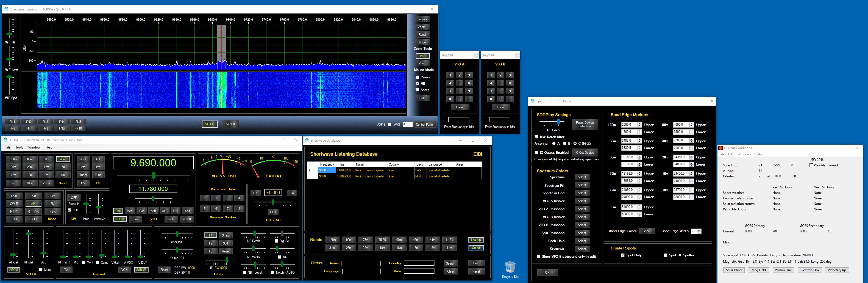Open the AVG dropdown in spectrum scope

tap(410, 125)
